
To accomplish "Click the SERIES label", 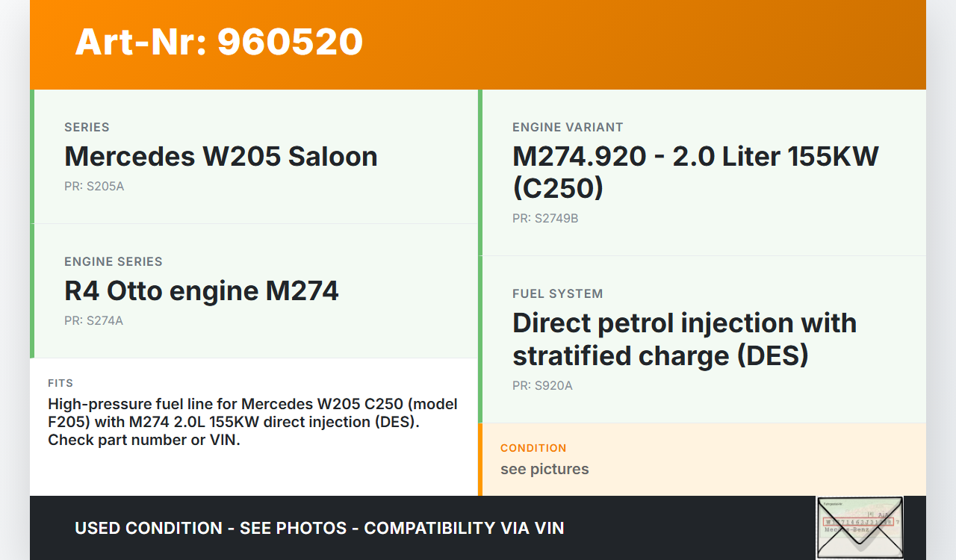I will coord(87,128).
